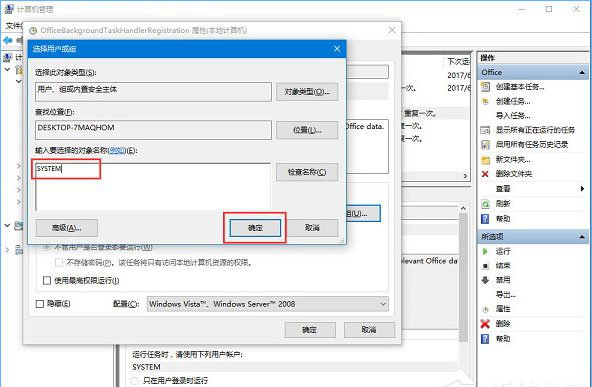Click the 启用所有任务历史记录 icon
Viewport: 592px width, 387px height.
[x=485, y=145]
